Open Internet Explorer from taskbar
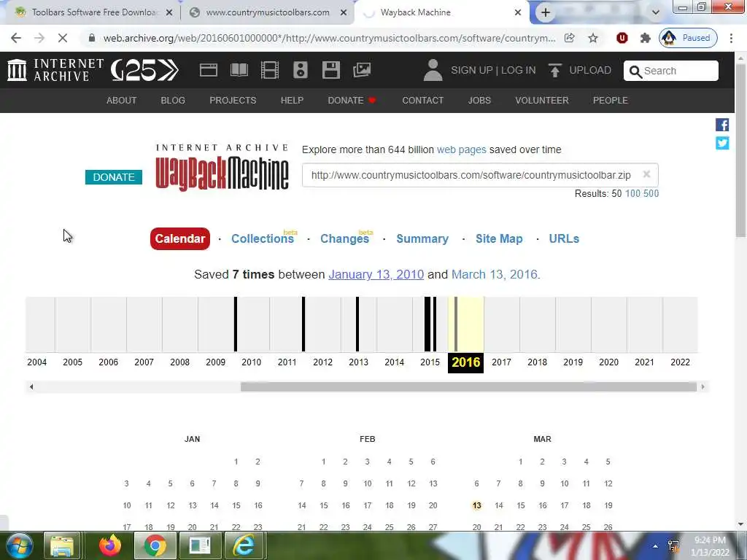This screenshot has width=747, height=560. [x=244, y=545]
